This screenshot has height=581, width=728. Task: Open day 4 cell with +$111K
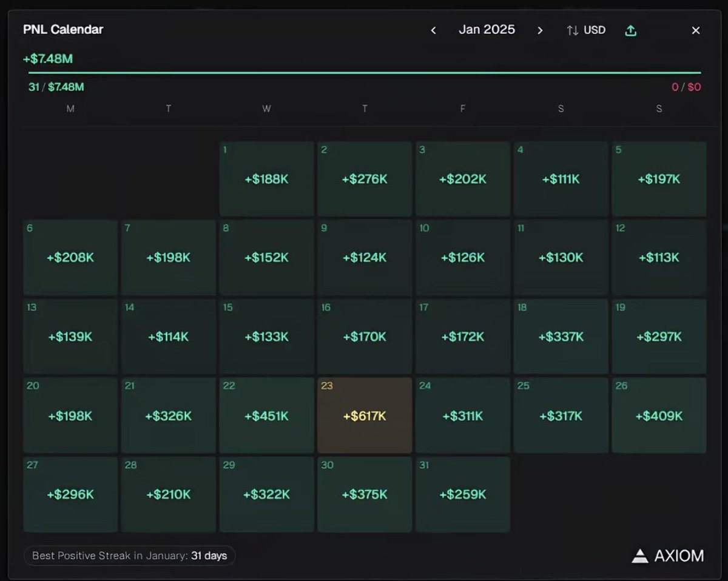[x=561, y=179]
